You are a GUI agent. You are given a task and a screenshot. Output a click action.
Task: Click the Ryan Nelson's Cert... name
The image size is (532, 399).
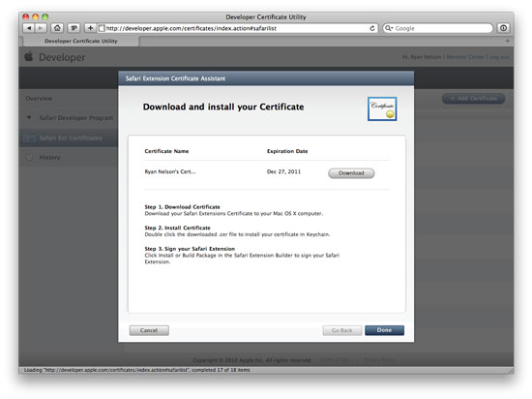tap(170, 171)
